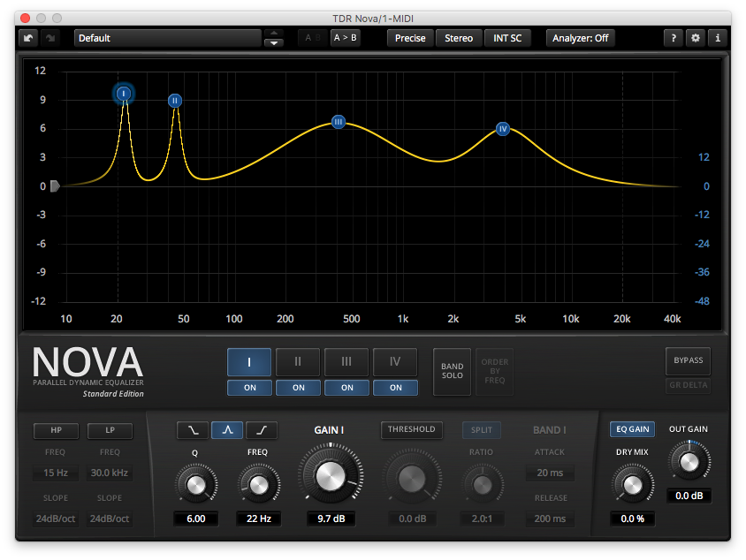Select band III node on EQ graph

[x=339, y=122]
